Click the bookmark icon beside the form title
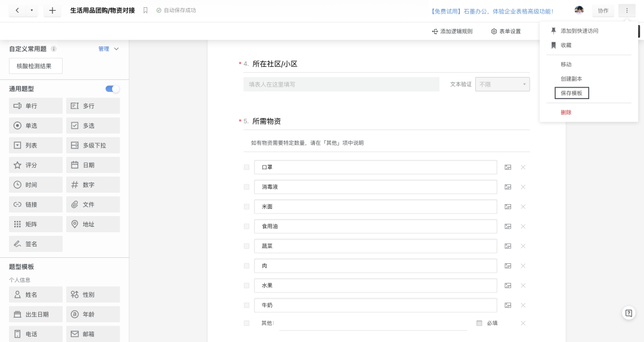Viewport: 644px width, 342px height. pyautogui.click(x=145, y=10)
